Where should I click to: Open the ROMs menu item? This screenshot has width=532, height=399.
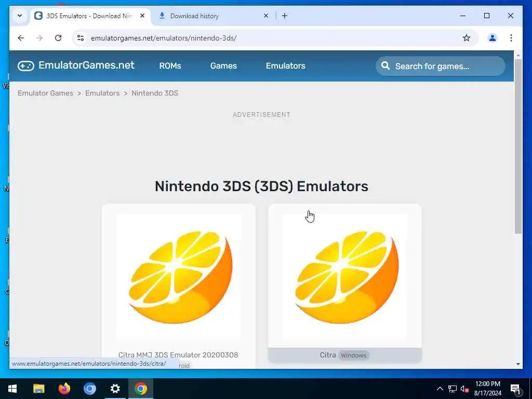[x=170, y=66]
